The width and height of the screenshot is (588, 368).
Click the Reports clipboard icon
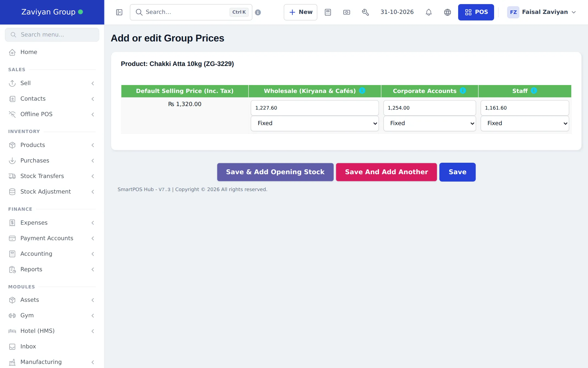pos(12,269)
